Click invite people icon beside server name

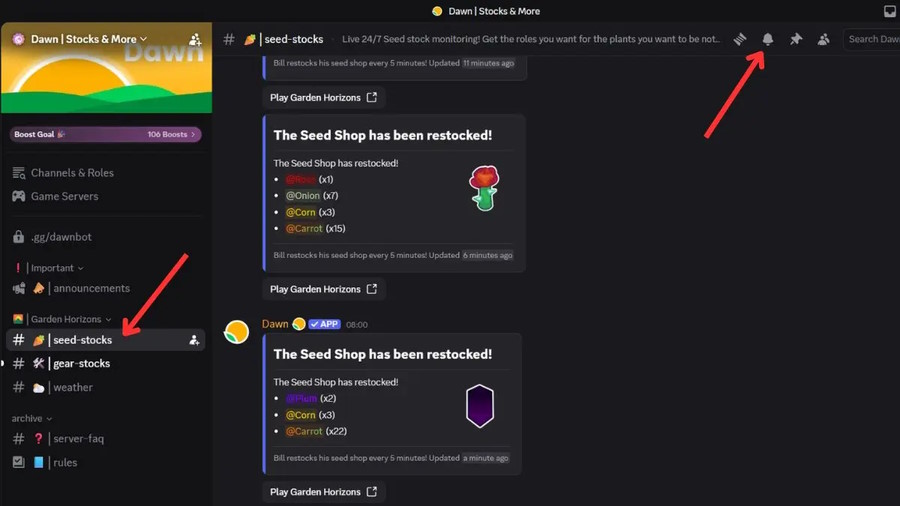click(195, 39)
